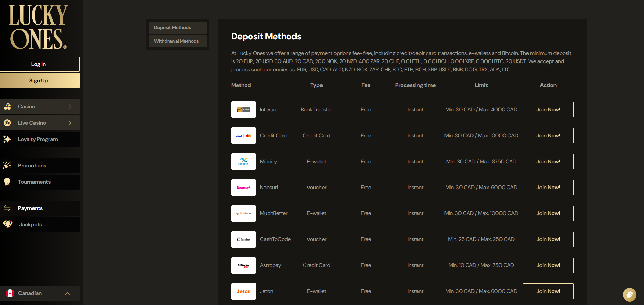
Task: Click Min. 25 CAD / Max. 250 CAD limit
Action: coord(481,239)
